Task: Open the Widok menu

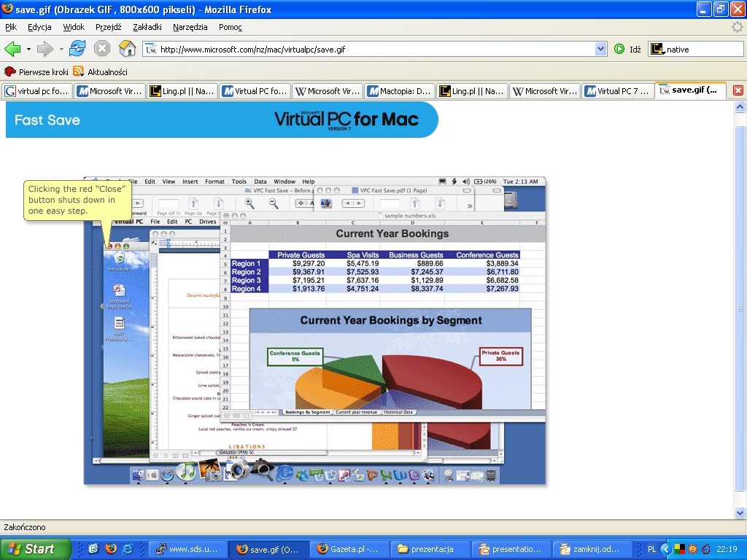Action: point(74,27)
